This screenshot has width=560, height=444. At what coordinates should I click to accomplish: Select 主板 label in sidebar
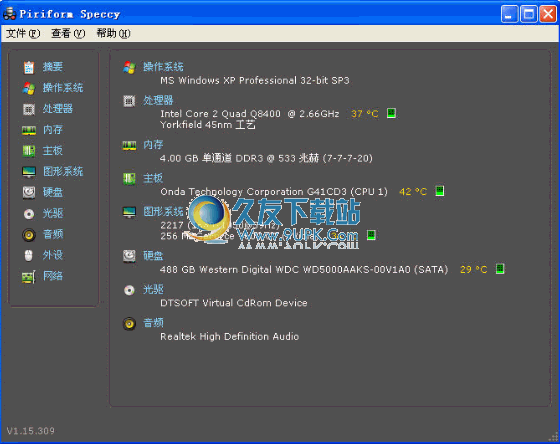pyautogui.click(x=53, y=150)
